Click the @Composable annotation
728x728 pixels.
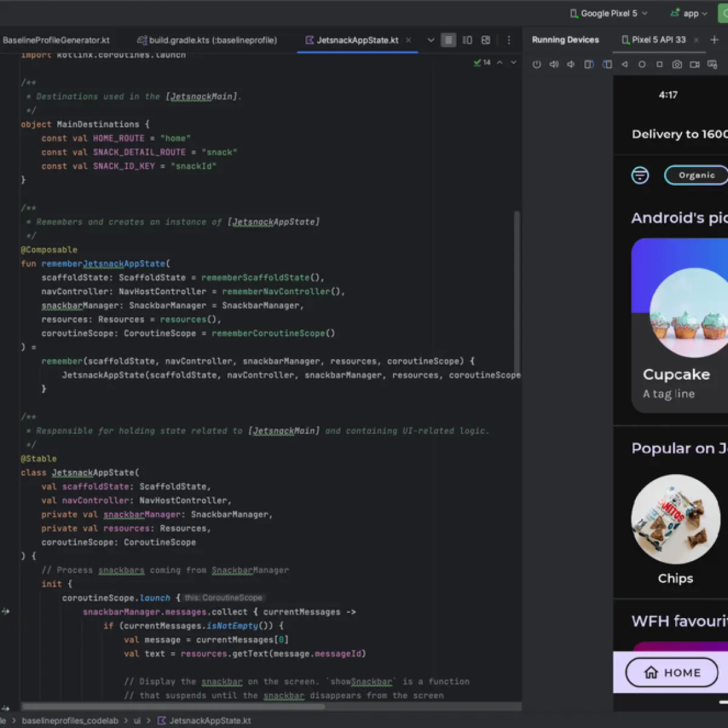[49, 250]
